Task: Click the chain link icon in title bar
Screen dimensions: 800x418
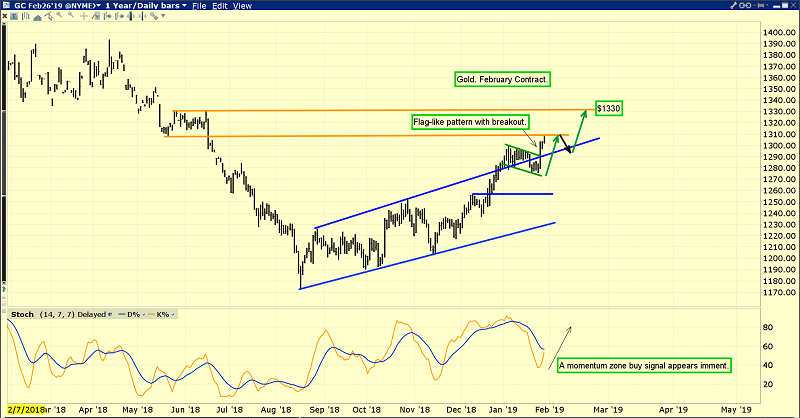Action: (x=745, y=6)
